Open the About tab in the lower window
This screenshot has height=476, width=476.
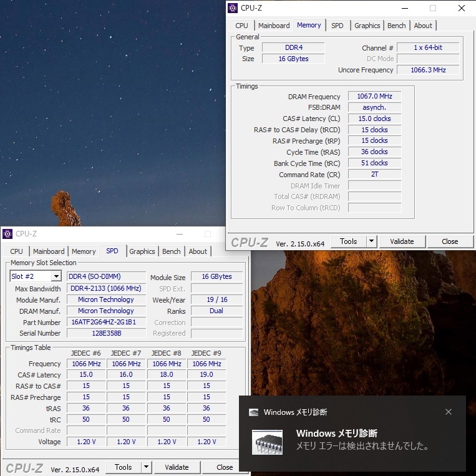[x=198, y=251]
